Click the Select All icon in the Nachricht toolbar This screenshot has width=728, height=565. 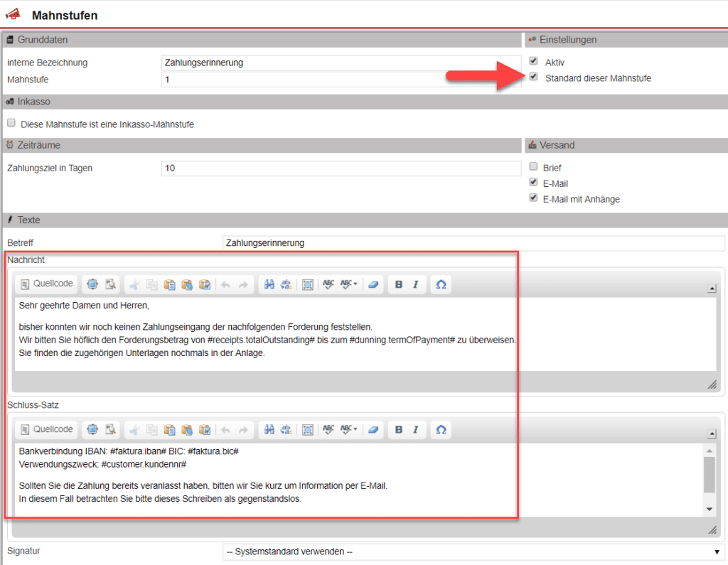pos(307,284)
